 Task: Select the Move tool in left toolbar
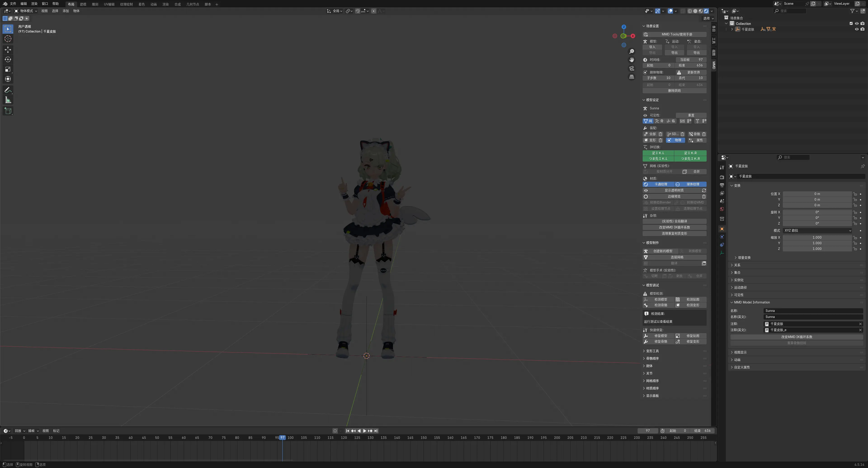(8, 49)
